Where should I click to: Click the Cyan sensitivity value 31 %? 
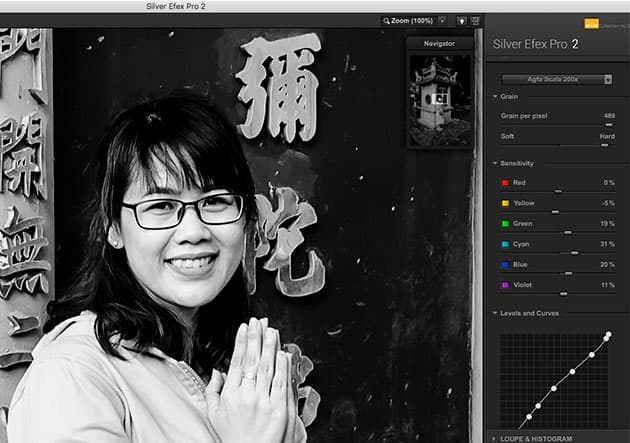(608, 244)
